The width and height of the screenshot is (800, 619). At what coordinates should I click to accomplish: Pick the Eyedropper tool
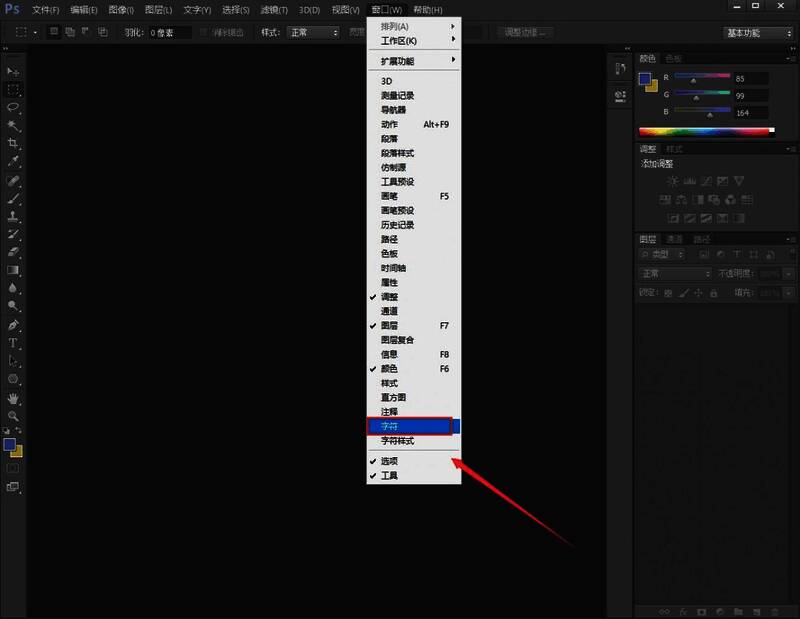tap(14, 161)
